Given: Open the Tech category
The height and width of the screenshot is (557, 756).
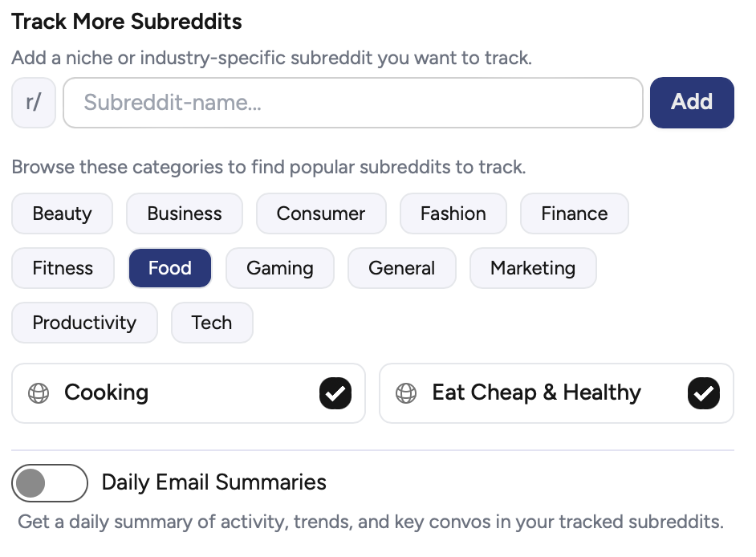Looking at the screenshot, I should coord(212,323).
